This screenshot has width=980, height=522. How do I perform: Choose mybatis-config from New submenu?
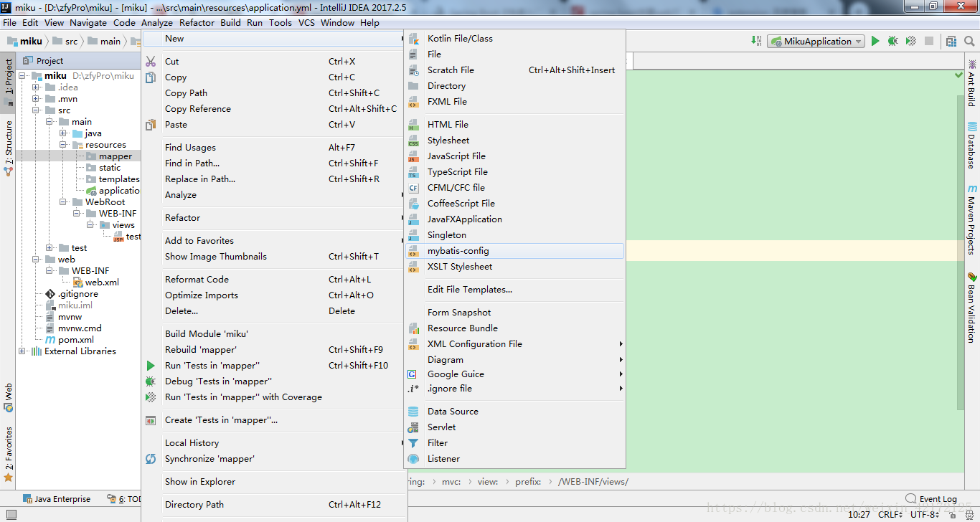point(515,251)
